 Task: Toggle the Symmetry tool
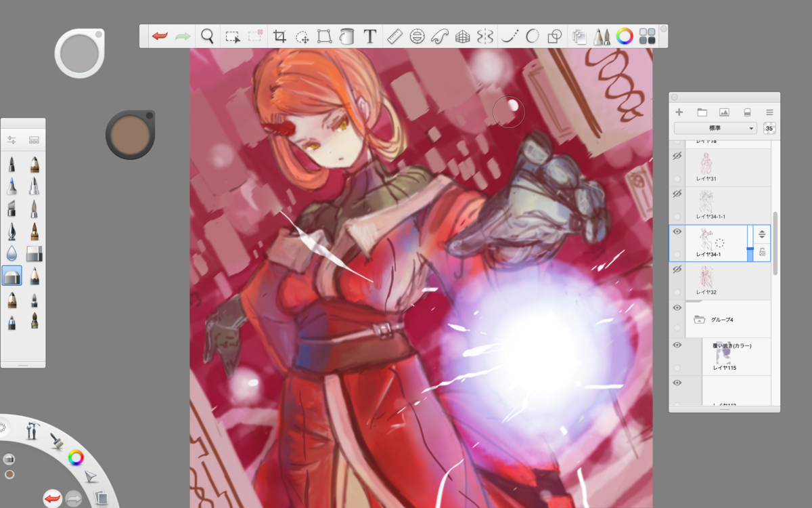pyautogui.click(x=484, y=36)
